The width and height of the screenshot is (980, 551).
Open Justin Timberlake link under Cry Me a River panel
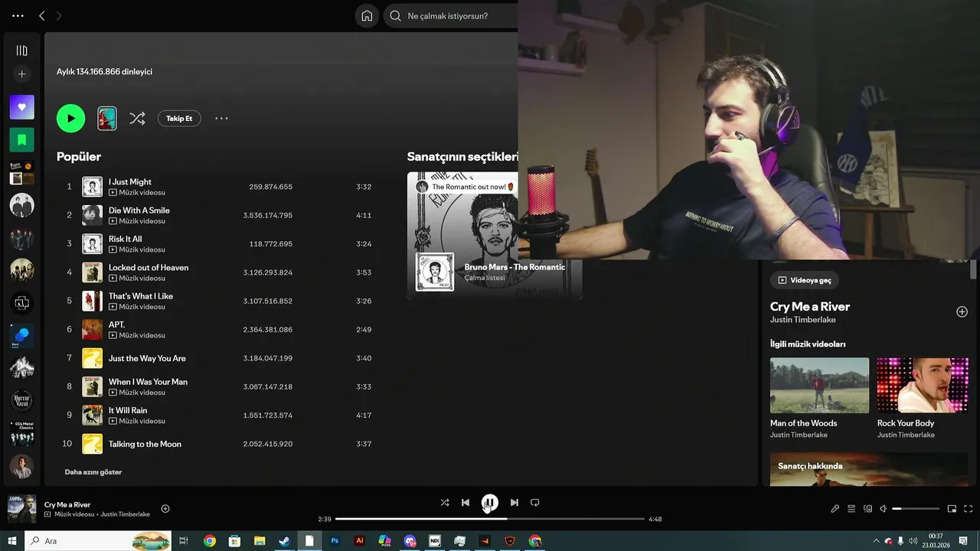click(x=803, y=320)
